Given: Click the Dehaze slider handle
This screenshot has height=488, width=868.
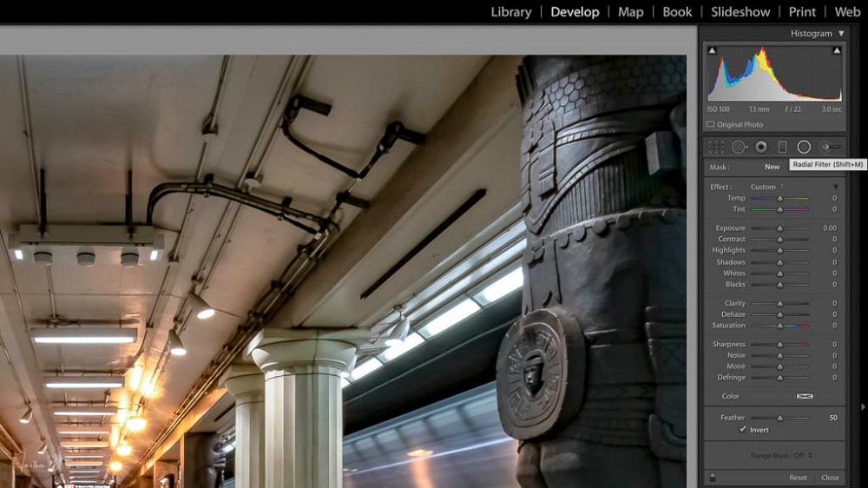Looking at the screenshot, I should point(780,314).
